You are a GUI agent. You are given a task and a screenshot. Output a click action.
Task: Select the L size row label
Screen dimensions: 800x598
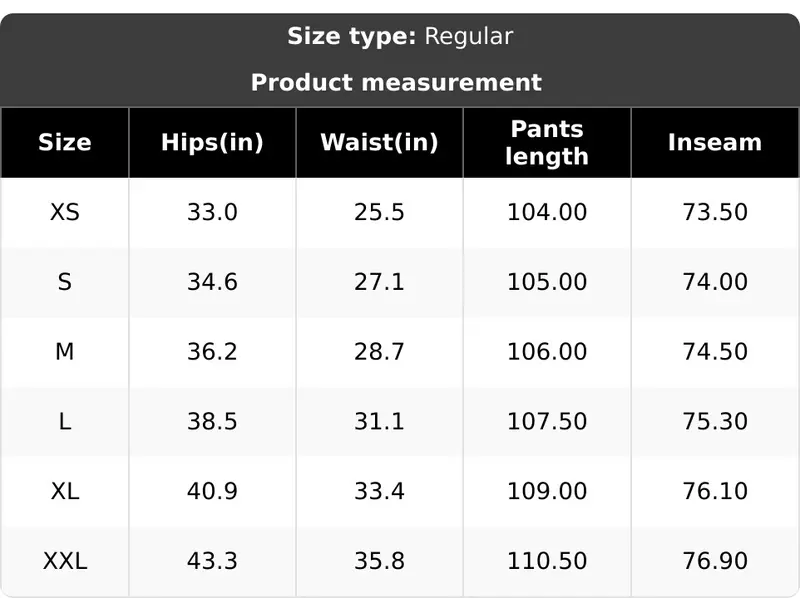coord(65,421)
